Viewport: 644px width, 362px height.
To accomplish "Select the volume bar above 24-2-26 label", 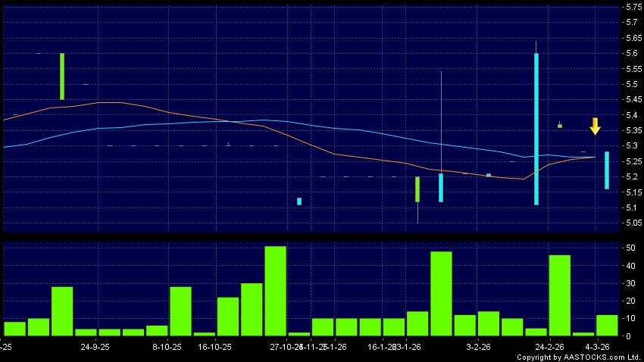I will (x=559, y=295).
